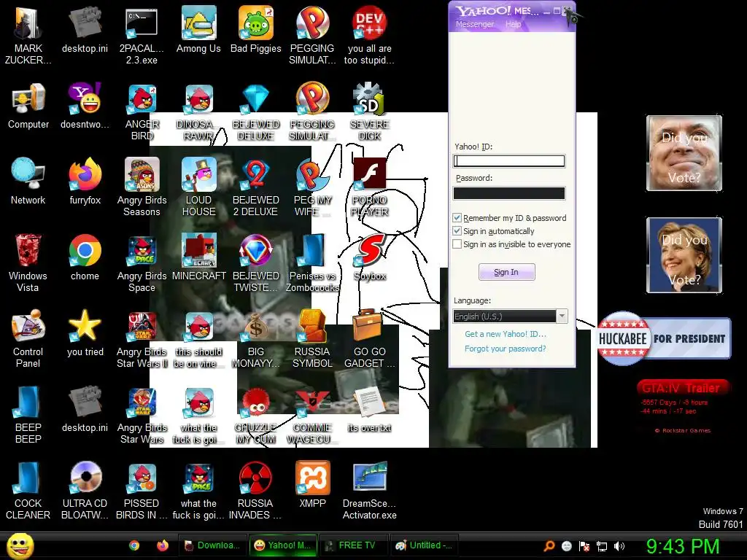Screen dimensions: 747x560
Task: Click the 9:43 PM clock
Action: click(x=683, y=546)
